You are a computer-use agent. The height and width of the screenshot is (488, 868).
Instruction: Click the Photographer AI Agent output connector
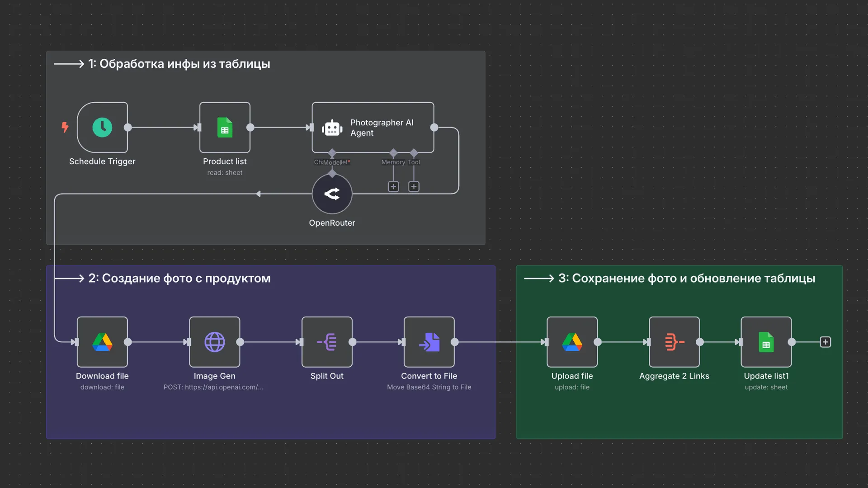pos(434,128)
